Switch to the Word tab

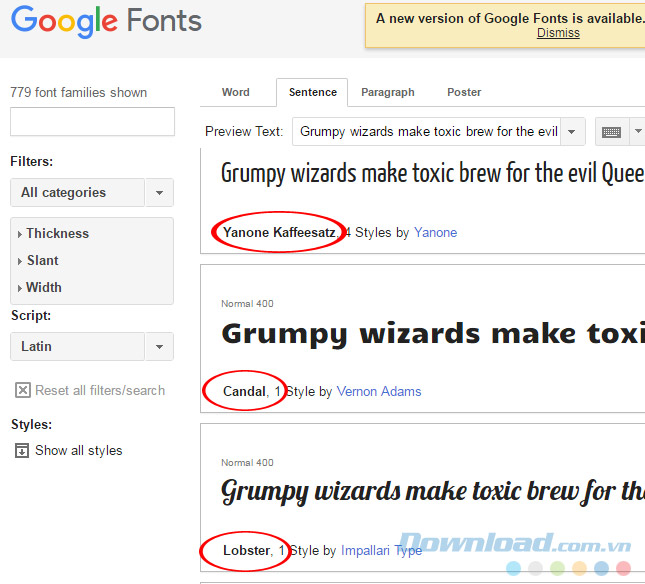point(236,92)
